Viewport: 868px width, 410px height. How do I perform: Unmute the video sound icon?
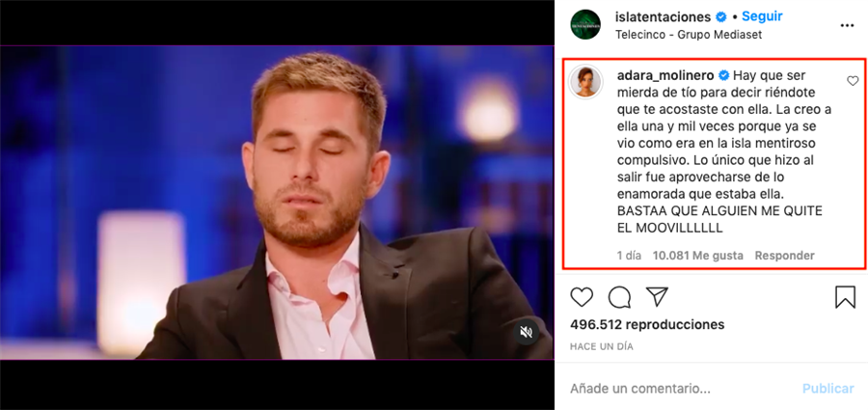[526, 332]
